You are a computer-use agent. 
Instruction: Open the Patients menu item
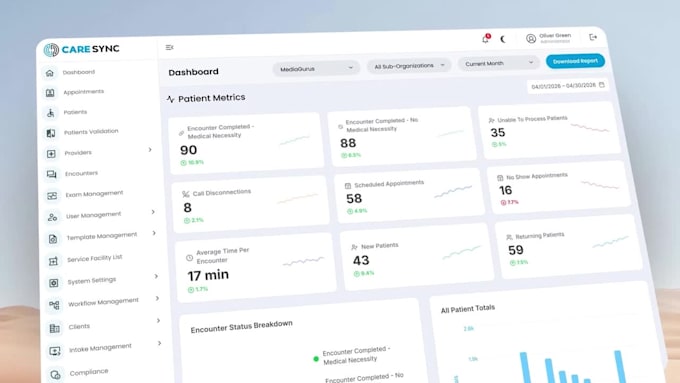[75, 112]
